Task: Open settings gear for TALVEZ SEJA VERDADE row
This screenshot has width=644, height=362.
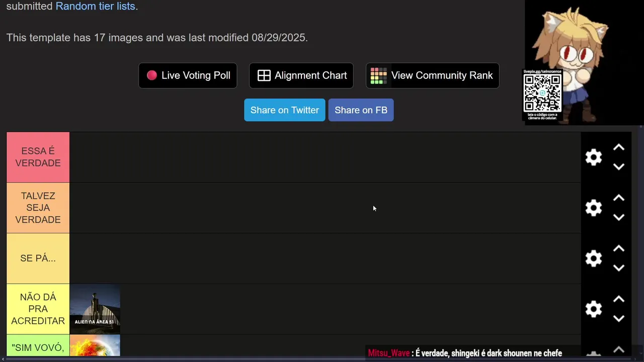Action: pos(594,208)
